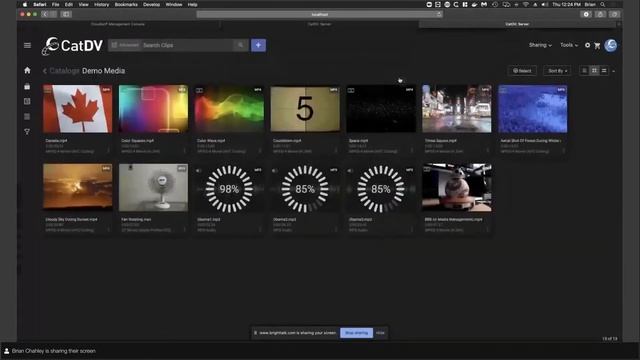Open the filter funnel in the sidebar
640x360 pixels.
[x=27, y=131]
